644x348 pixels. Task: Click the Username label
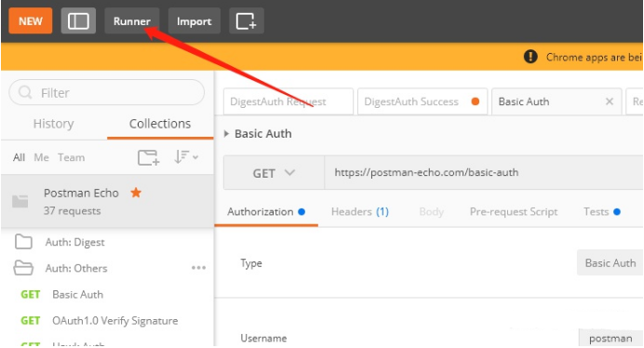[263, 338]
